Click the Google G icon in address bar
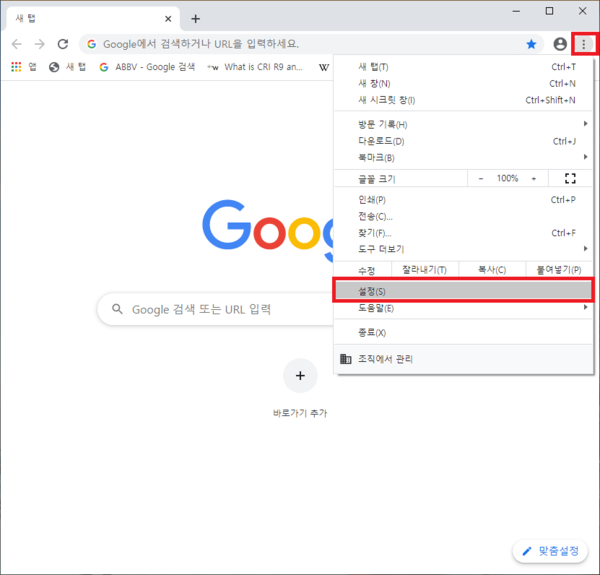Viewport: 600px width, 575px height. point(91,44)
